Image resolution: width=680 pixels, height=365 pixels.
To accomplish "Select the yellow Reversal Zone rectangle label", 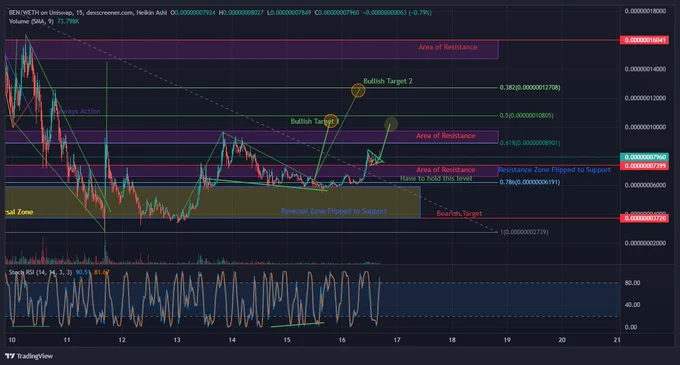I will (x=19, y=212).
